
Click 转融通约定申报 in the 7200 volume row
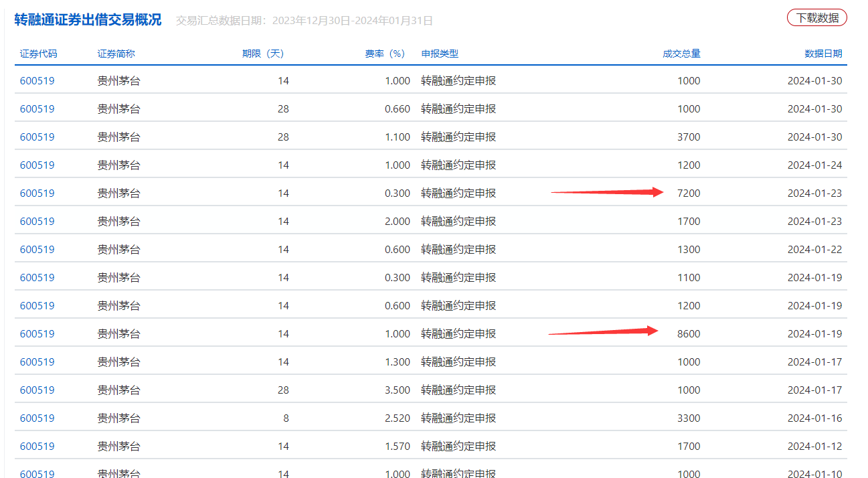pyautogui.click(x=458, y=193)
